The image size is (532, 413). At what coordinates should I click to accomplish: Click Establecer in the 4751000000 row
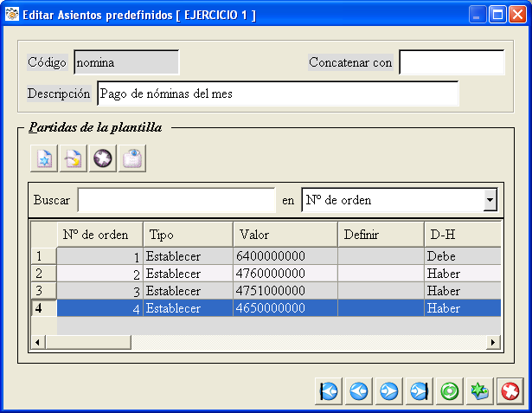[189, 291]
